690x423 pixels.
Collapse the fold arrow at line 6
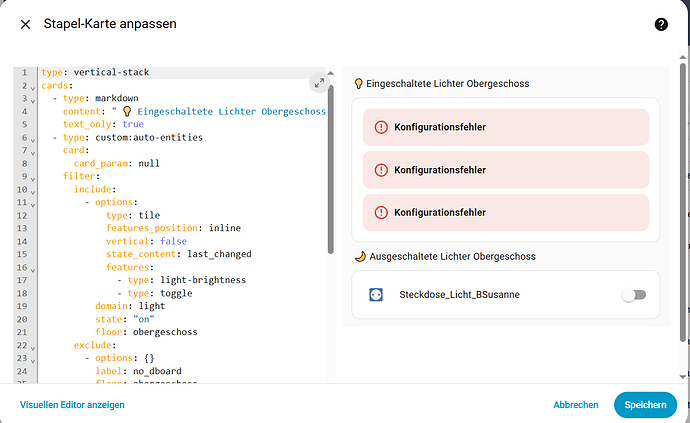(33, 140)
